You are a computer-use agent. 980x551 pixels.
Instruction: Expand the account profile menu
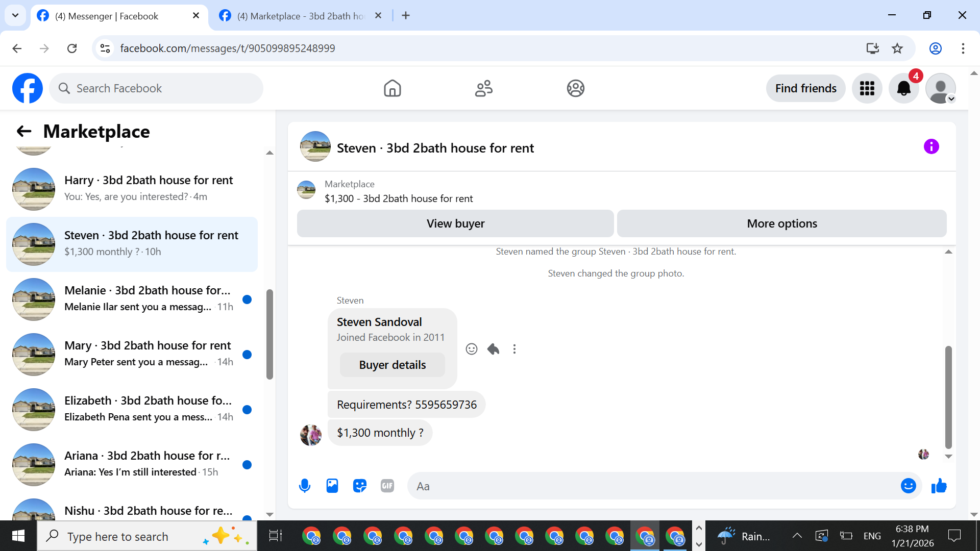click(941, 88)
